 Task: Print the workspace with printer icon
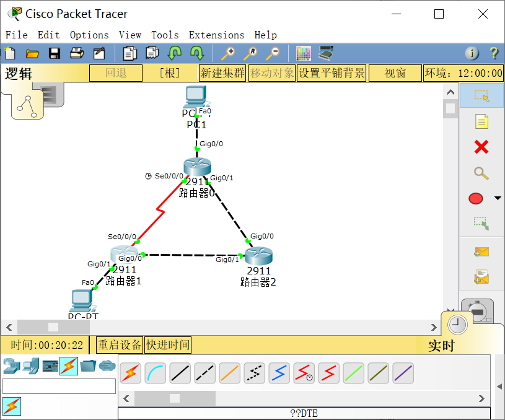pyautogui.click(x=77, y=53)
